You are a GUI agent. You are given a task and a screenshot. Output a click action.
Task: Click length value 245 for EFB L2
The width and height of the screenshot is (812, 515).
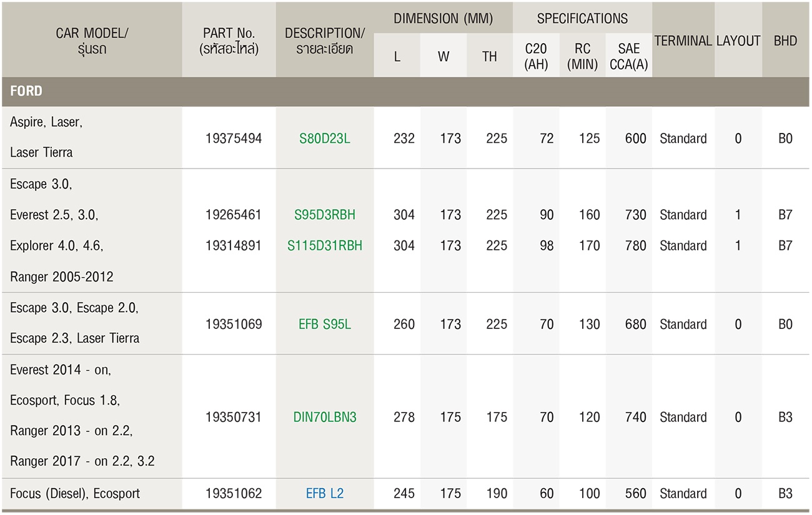404,494
